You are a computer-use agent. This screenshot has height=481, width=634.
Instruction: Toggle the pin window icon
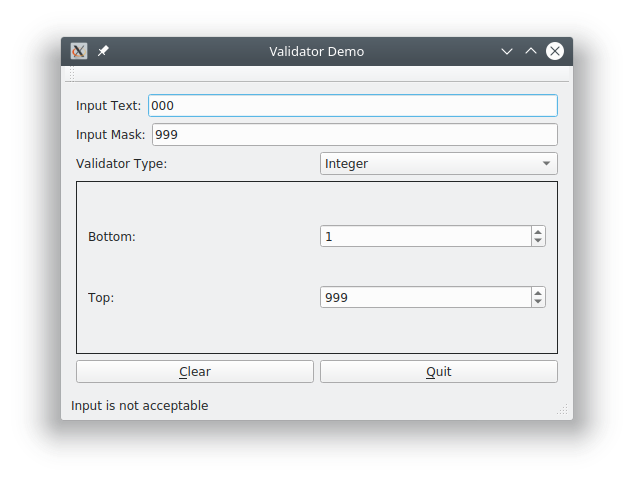click(x=103, y=51)
